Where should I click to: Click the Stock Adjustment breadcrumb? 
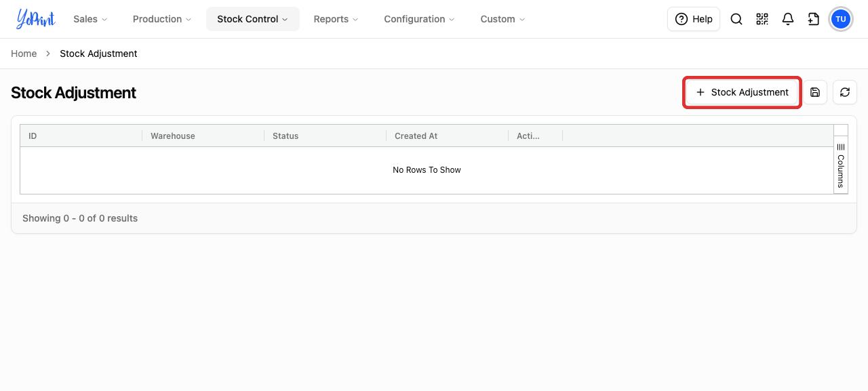(98, 54)
